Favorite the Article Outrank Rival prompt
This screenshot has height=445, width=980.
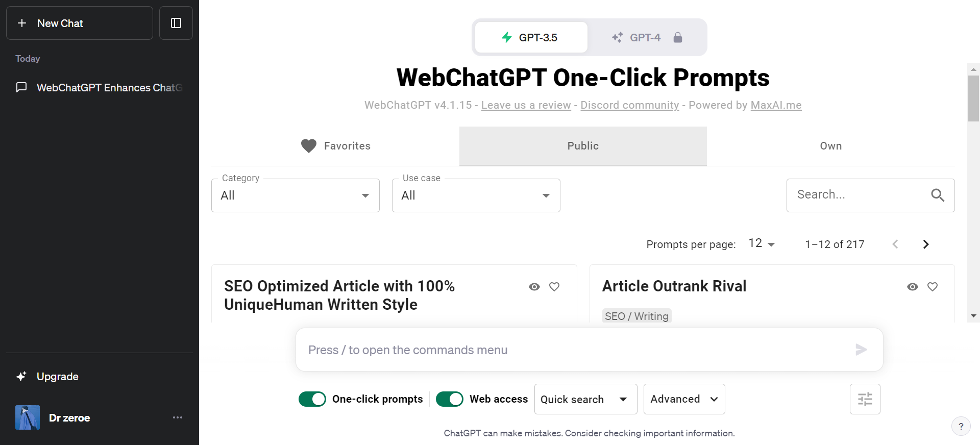point(933,287)
